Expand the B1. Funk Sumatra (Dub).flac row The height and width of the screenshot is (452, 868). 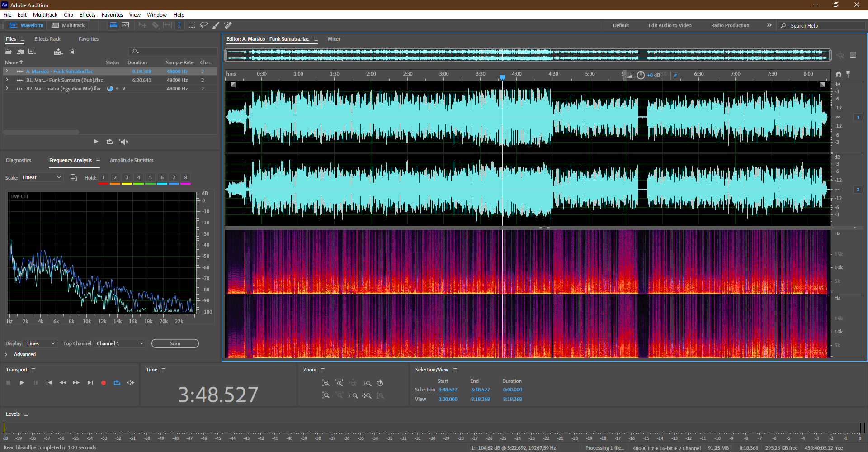point(7,80)
